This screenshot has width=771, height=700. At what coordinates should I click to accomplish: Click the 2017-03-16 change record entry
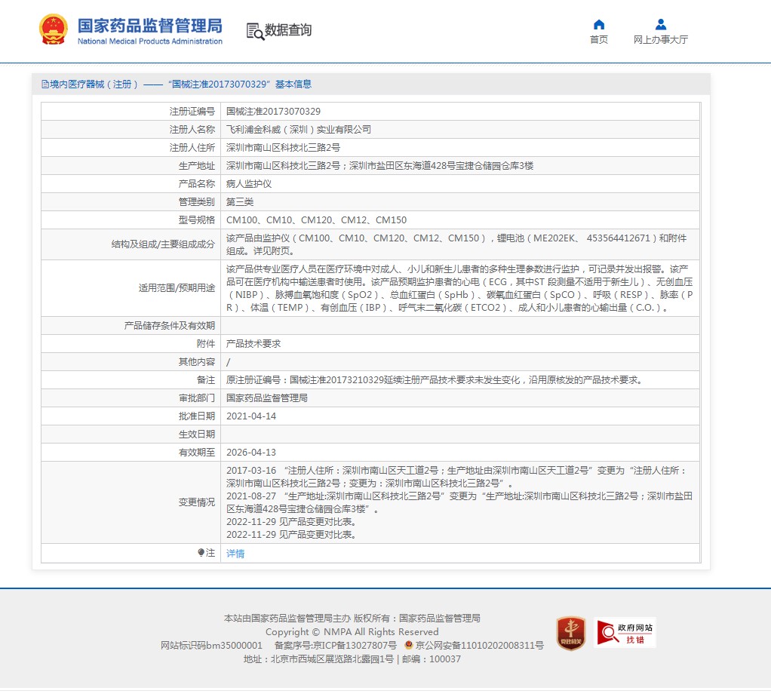tap(456, 477)
